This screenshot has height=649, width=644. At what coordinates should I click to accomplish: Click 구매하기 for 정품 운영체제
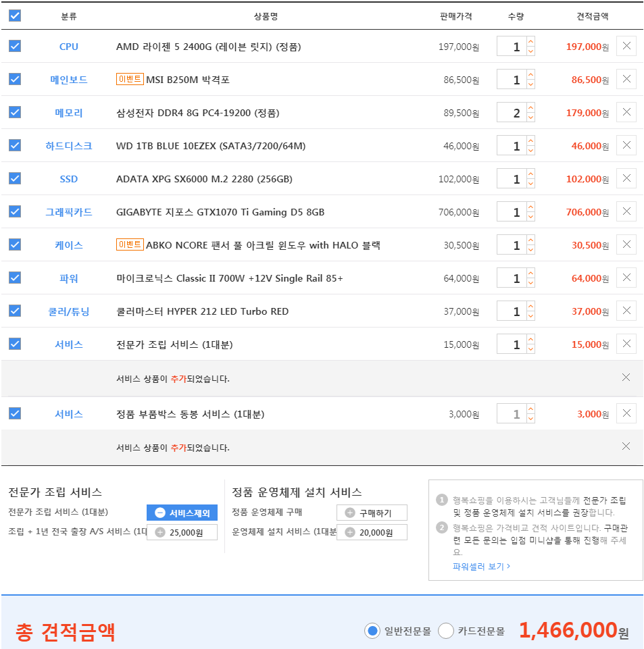[x=372, y=513]
